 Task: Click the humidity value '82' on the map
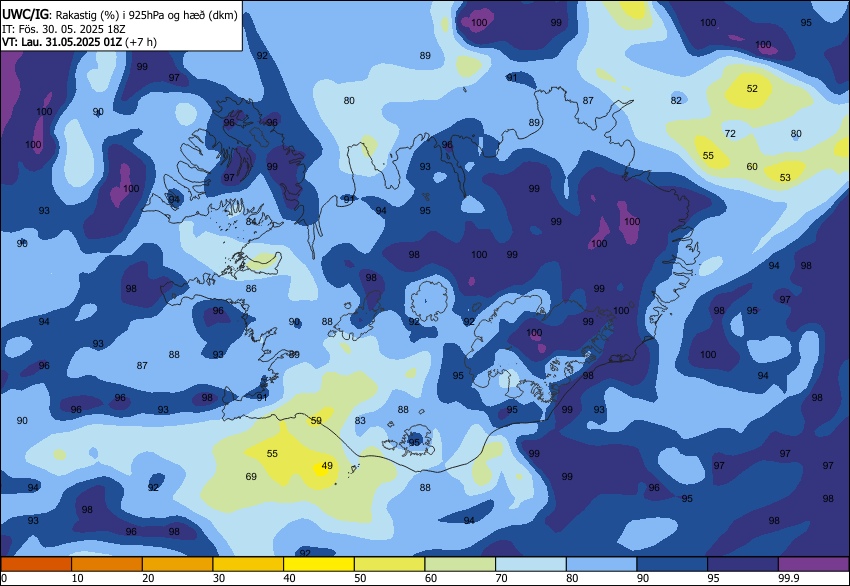click(x=675, y=100)
